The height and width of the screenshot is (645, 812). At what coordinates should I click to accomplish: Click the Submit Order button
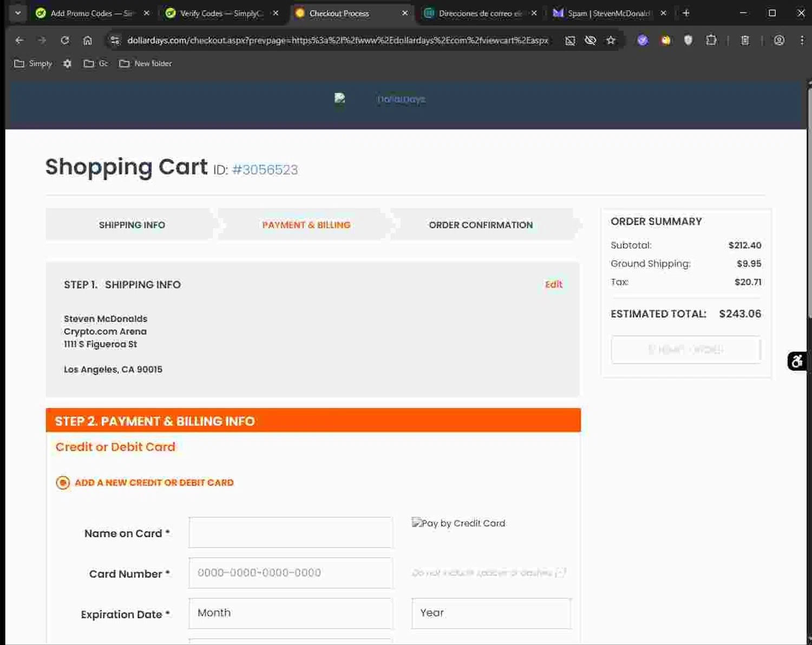(686, 350)
